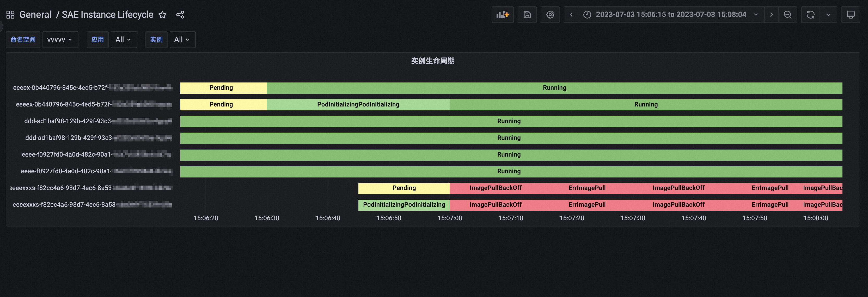Image resolution: width=868 pixels, height=297 pixels.
Task: Zoom out the time range
Action: pos(787,15)
